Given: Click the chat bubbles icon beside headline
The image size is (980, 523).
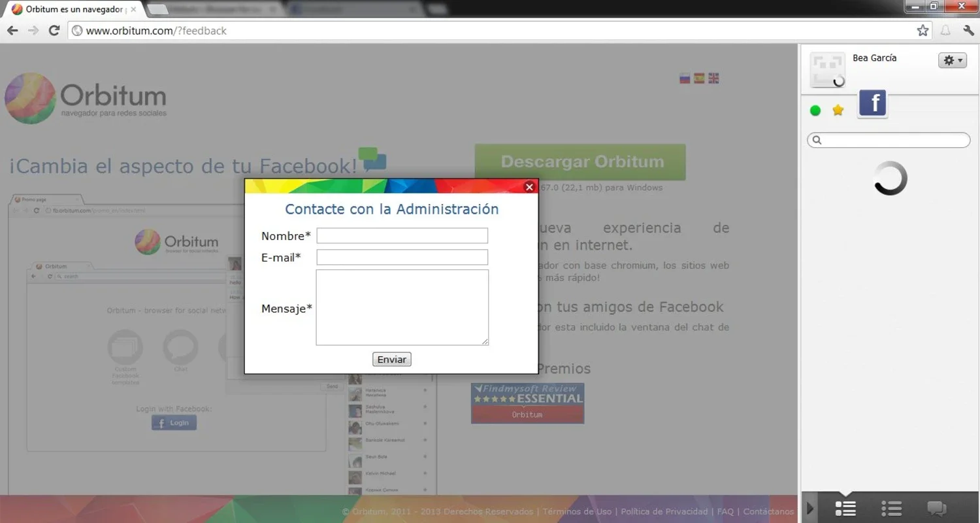Looking at the screenshot, I should (372, 160).
